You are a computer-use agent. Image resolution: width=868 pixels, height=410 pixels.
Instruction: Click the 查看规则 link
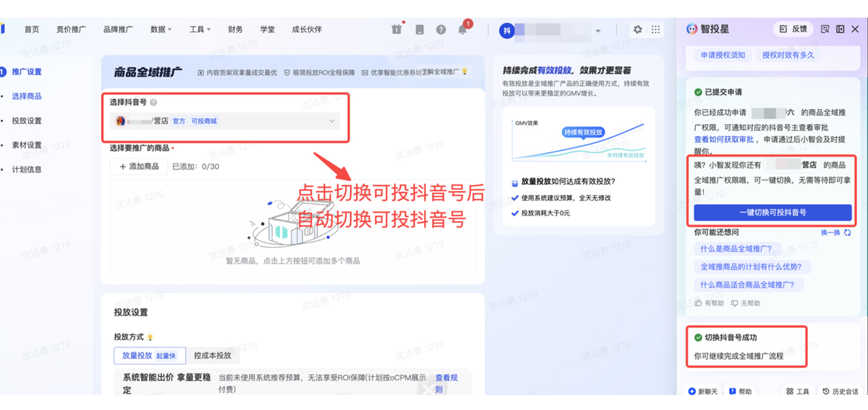point(446,384)
